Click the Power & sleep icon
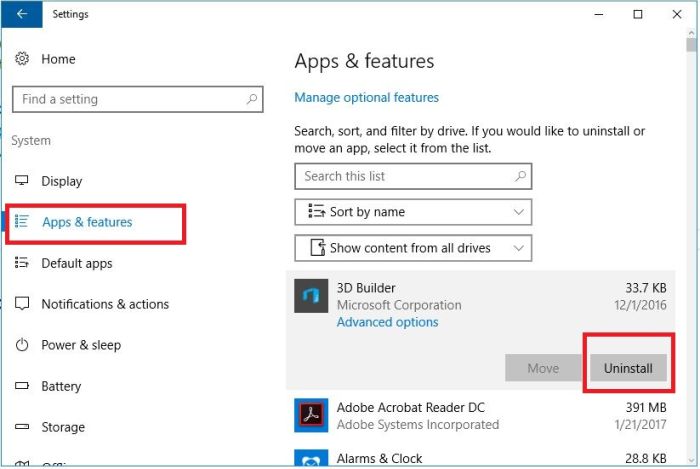The image size is (700, 469). (22, 345)
